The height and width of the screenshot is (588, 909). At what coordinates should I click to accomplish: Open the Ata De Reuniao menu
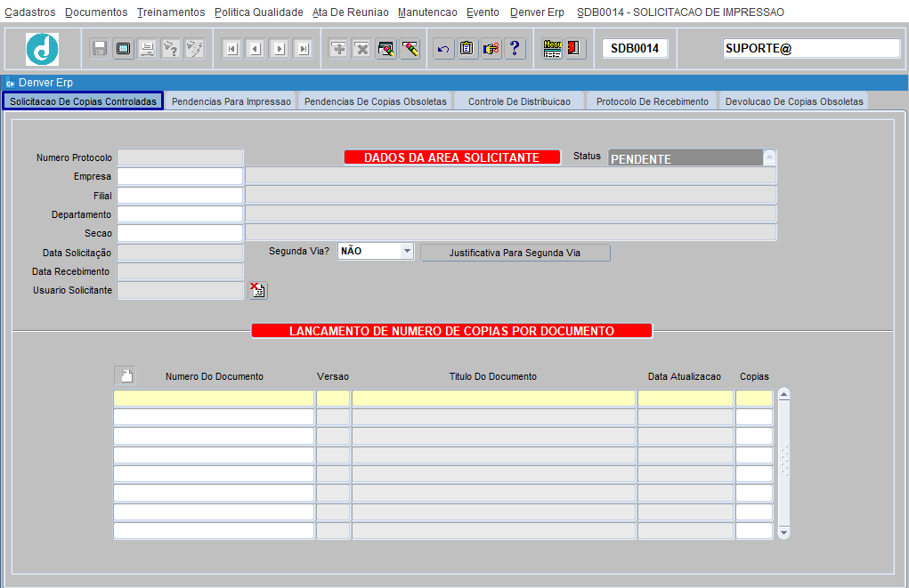pos(350,12)
